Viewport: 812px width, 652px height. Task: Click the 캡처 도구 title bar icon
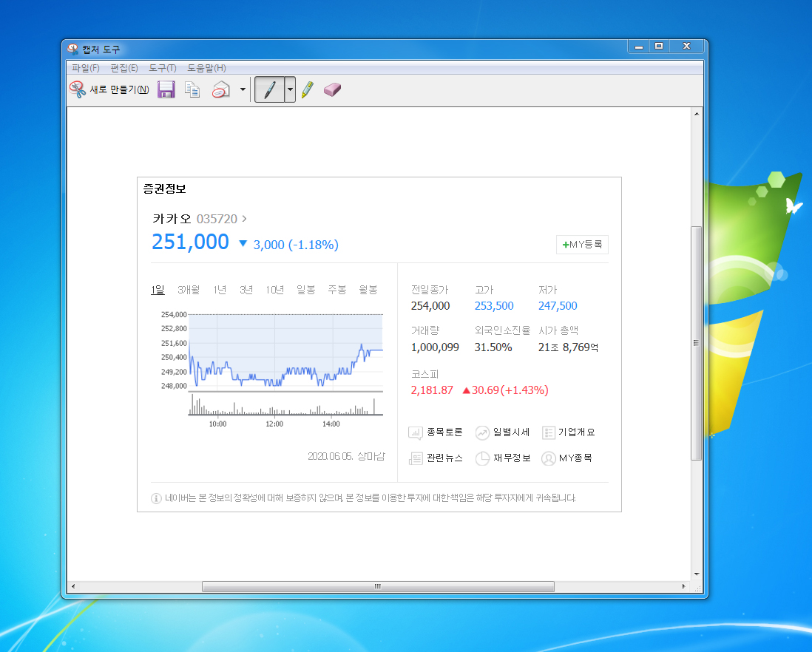(73, 50)
